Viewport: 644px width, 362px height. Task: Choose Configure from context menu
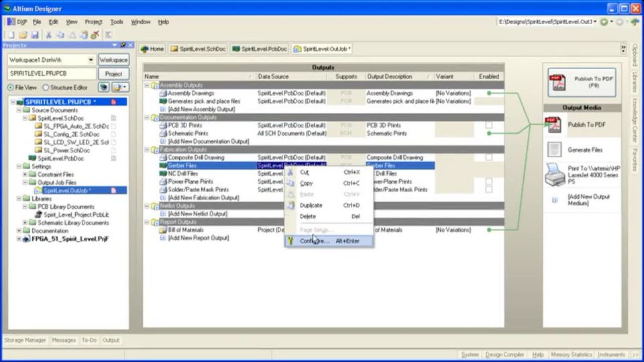pos(329,241)
